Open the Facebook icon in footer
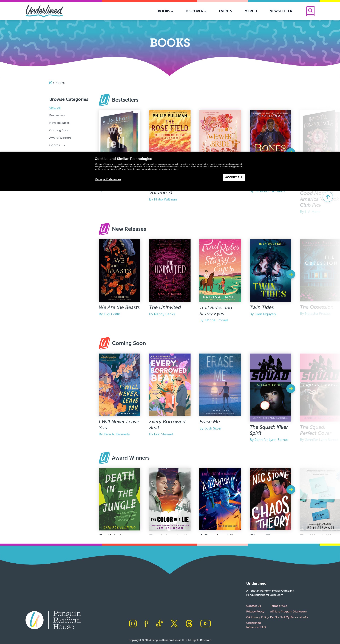 (146, 623)
